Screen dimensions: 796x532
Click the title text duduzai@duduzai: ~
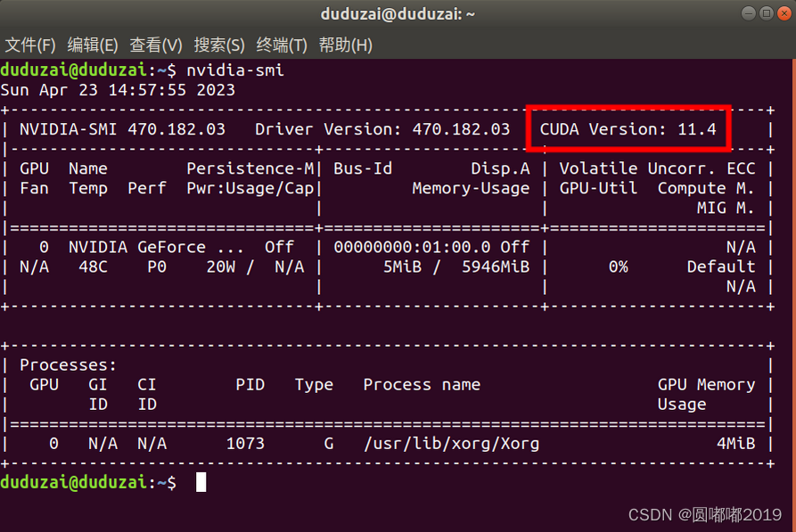tap(398, 13)
